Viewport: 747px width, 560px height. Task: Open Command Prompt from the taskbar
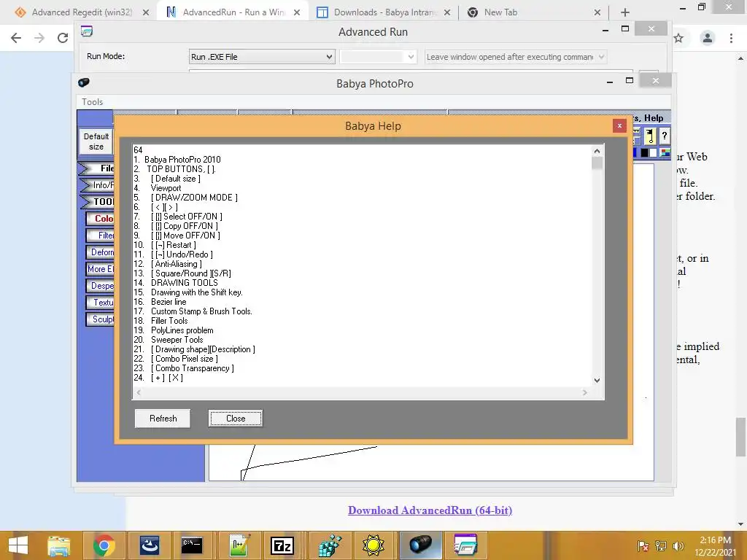(192, 545)
